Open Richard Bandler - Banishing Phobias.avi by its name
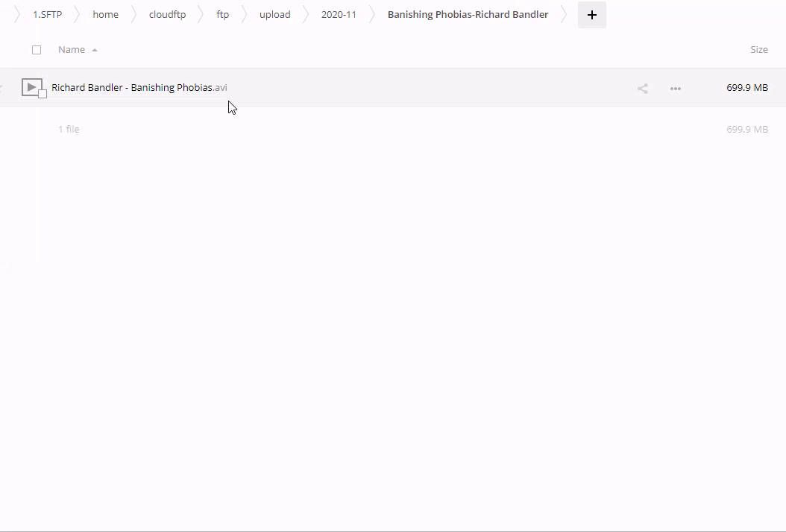Viewport: 786px width, 532px height. click(x=139, y=88)
